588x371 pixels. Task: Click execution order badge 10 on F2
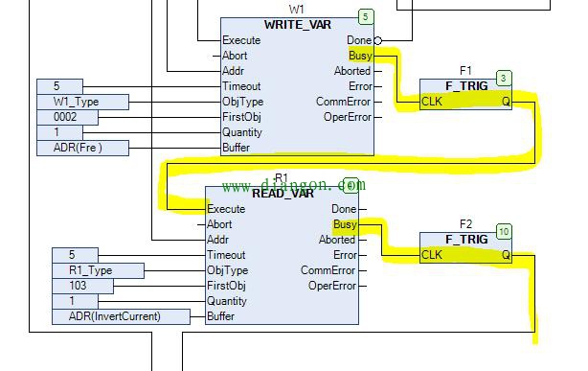[504, 232]
